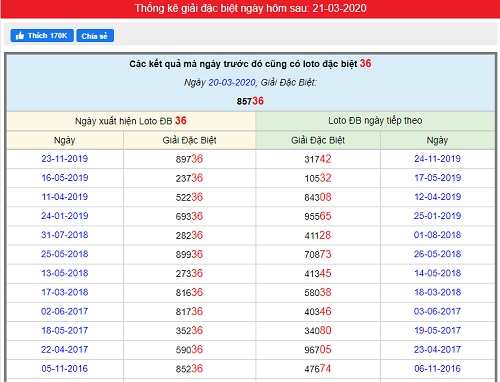Open date link 17-03-2018
500x382 pixels.
tap(65, 292)
